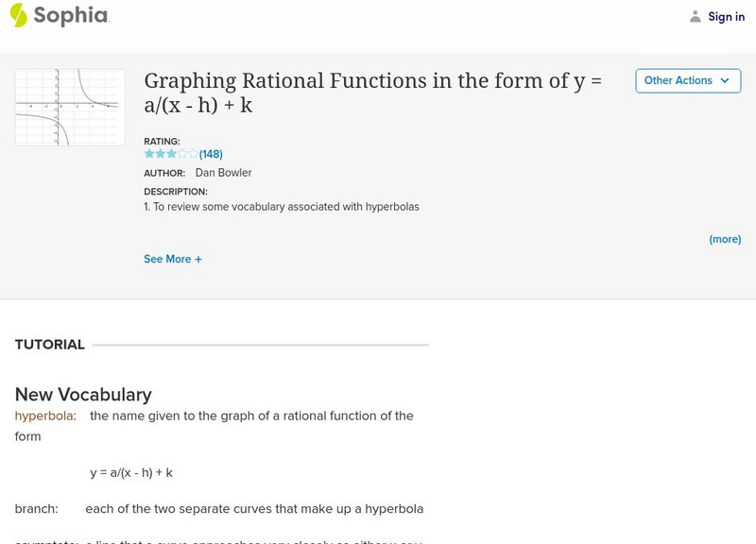The width and height of the screenshot is (756, 544).
Task: Click the rating stars icon row
Action: click(x=171, y=154)
